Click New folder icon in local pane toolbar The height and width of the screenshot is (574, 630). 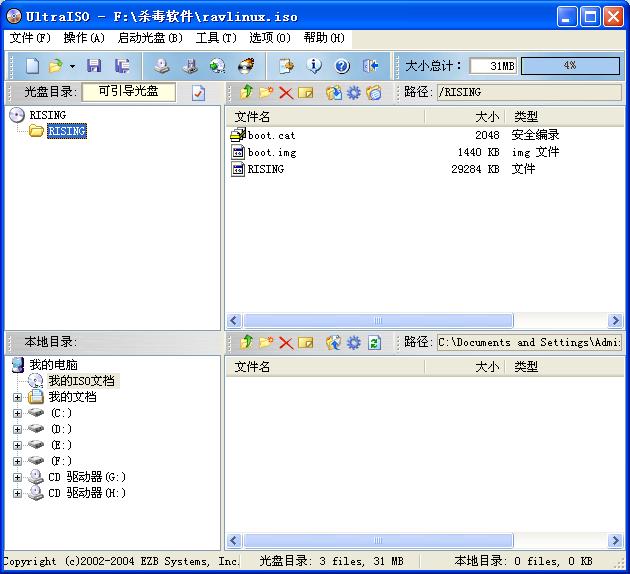point(266,343)
